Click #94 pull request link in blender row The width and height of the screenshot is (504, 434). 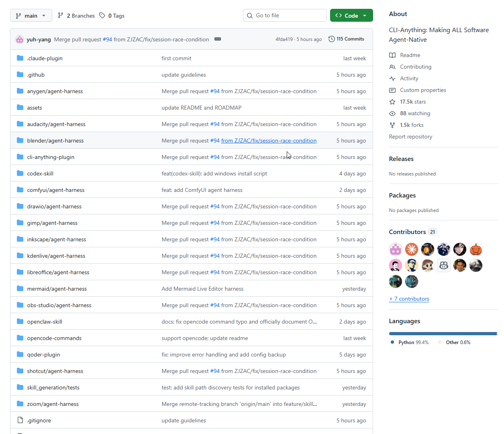215,141
